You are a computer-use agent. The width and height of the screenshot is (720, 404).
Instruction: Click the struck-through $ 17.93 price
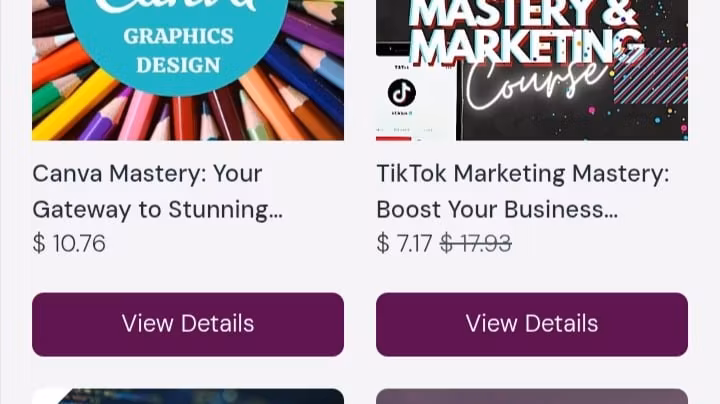[x=476, y=243]
